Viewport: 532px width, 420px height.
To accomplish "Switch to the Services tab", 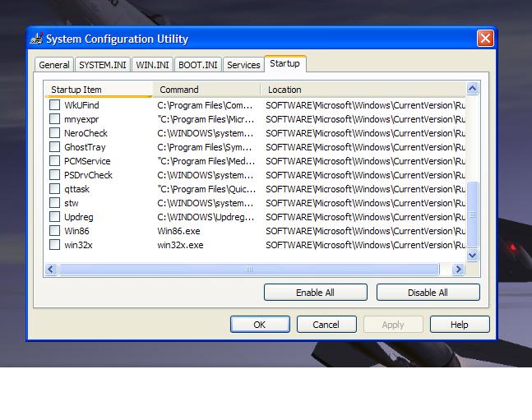I will [243, 65].
